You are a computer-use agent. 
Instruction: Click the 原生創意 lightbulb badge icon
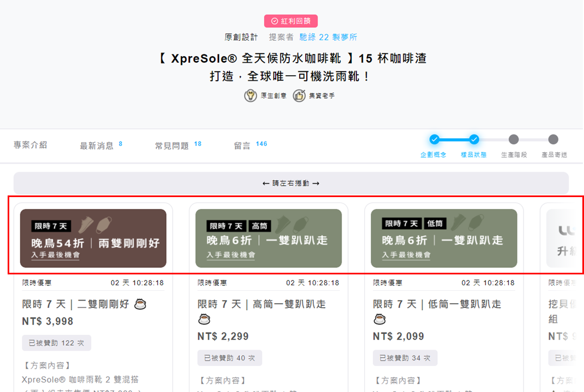(x=250, y=96)
